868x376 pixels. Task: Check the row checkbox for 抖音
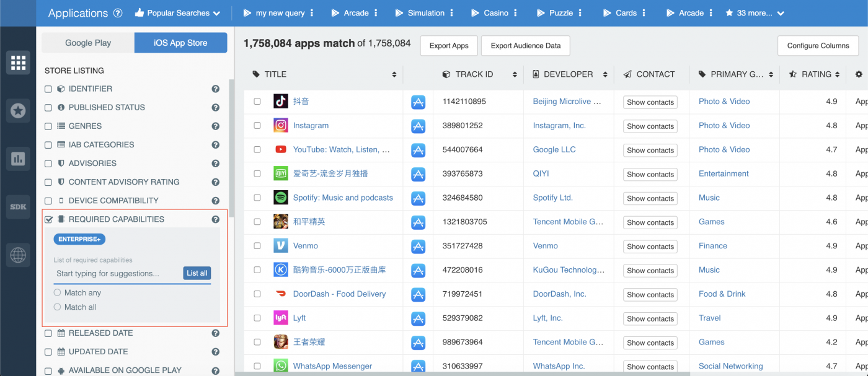tap(257, 101)
